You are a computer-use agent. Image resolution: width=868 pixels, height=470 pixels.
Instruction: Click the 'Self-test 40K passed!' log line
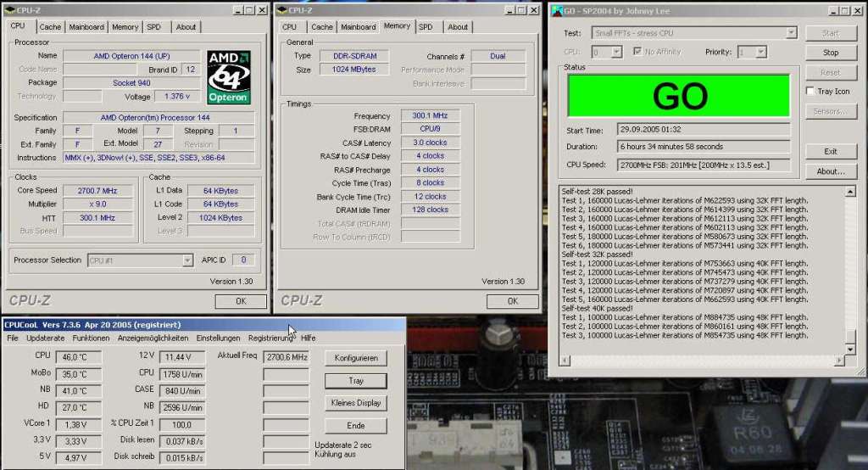click(597, 308)
